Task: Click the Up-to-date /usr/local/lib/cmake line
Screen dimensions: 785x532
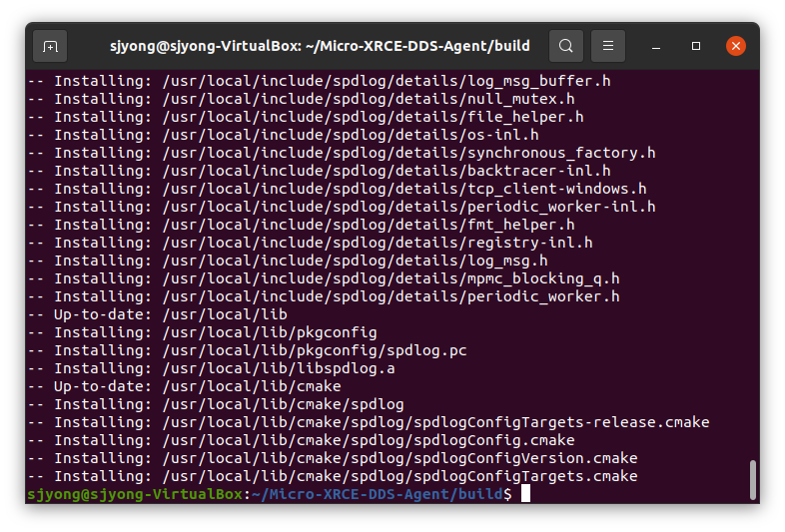Action: (185, 387)
